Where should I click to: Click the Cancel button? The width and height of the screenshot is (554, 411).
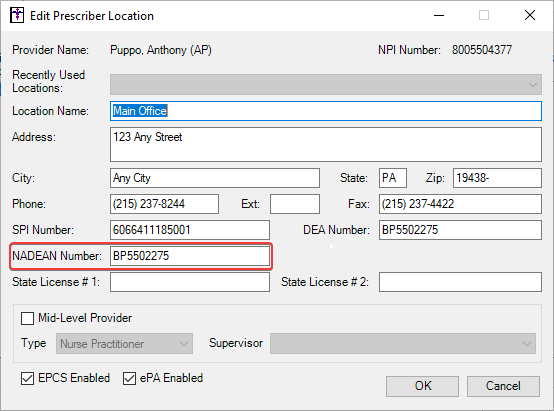pos(503,386)
